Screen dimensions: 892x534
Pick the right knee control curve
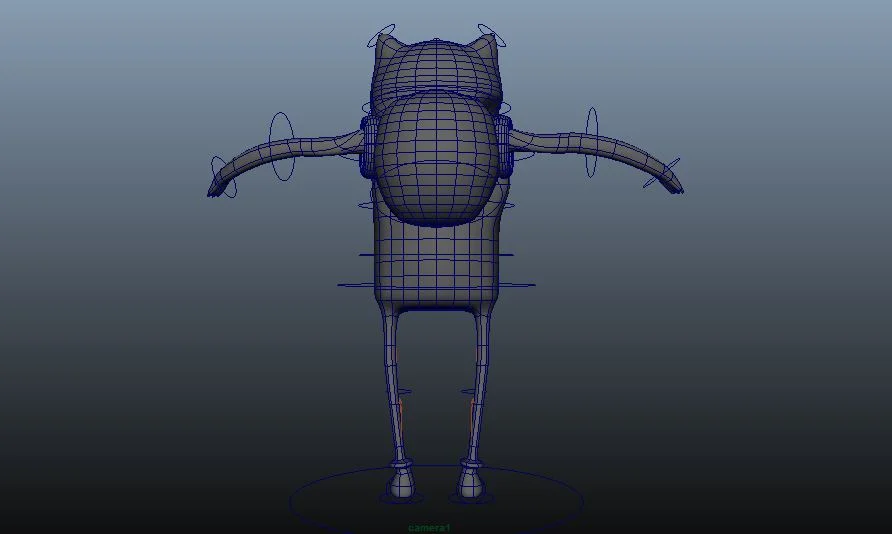468,392
